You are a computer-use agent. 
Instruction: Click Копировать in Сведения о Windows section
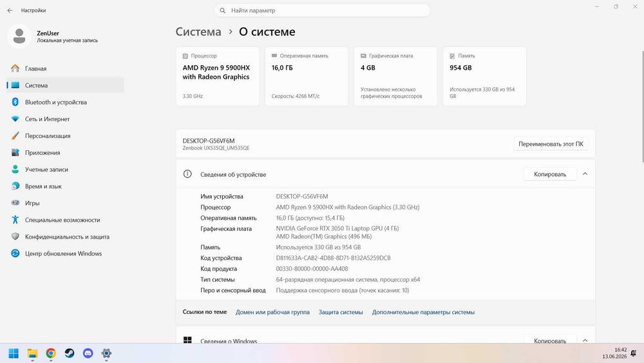(550, 340)
